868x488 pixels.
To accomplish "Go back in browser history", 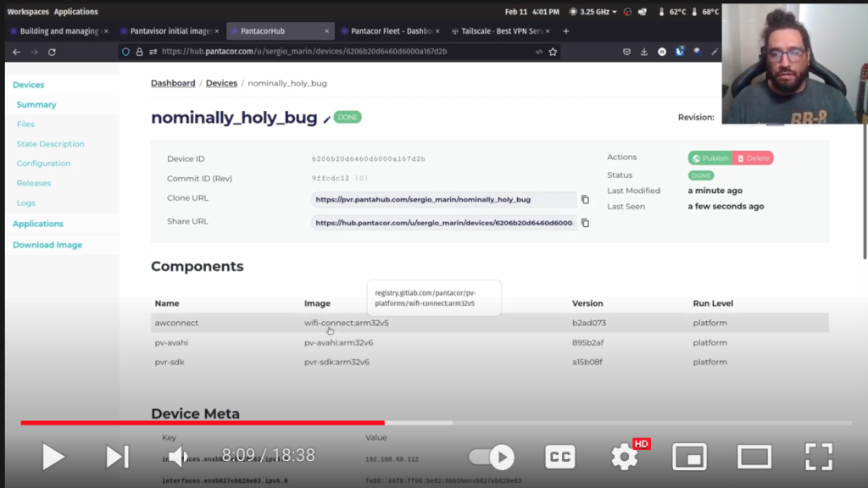I will tap(17, 52).
